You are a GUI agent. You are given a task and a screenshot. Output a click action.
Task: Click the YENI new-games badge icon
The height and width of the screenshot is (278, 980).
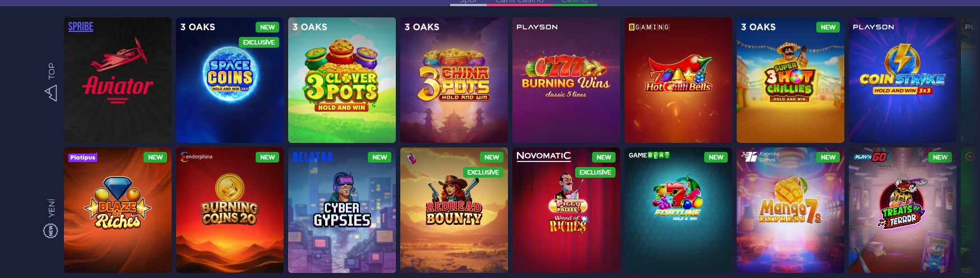click(50, 230)
